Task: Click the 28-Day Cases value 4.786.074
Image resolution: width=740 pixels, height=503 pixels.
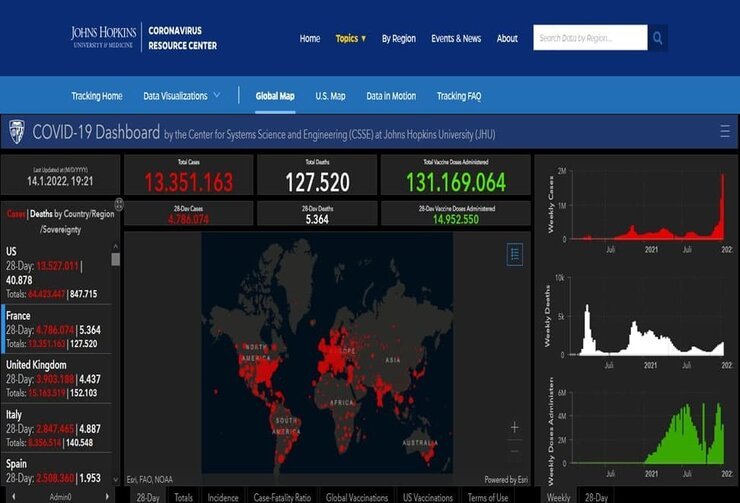Action: pos(188,219)
